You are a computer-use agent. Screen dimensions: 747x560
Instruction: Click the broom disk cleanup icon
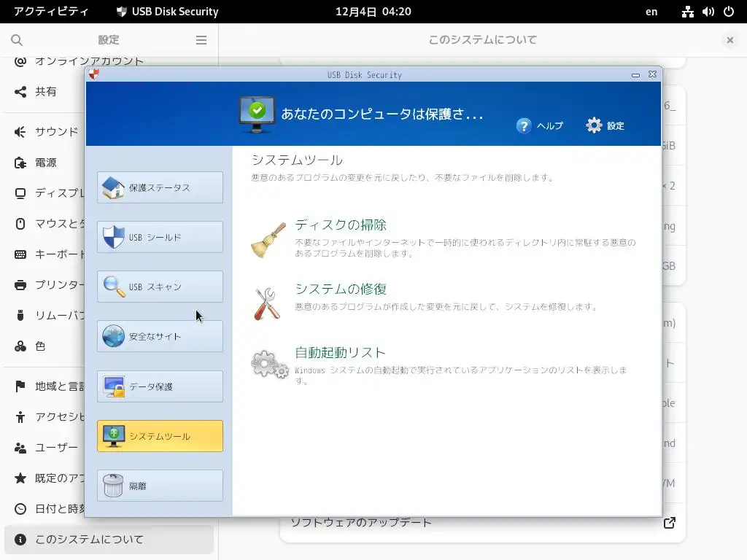(x=268, y=241)
